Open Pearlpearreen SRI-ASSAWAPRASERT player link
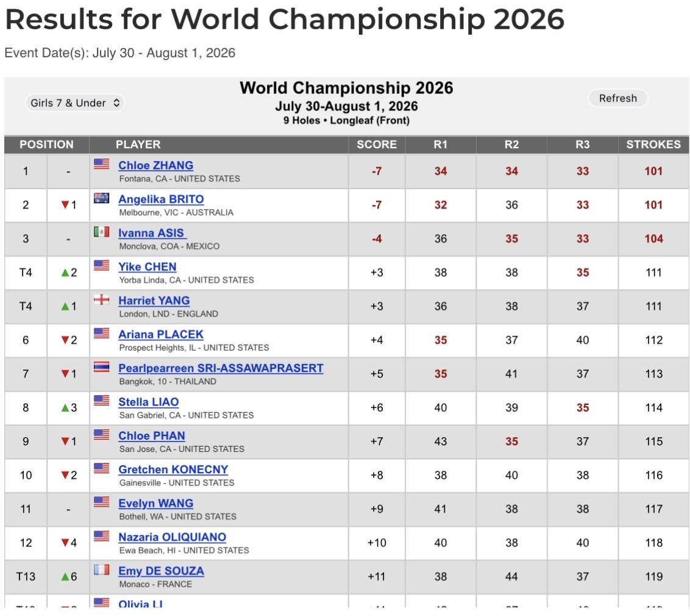The image size is (690, 616). (221, 368)
